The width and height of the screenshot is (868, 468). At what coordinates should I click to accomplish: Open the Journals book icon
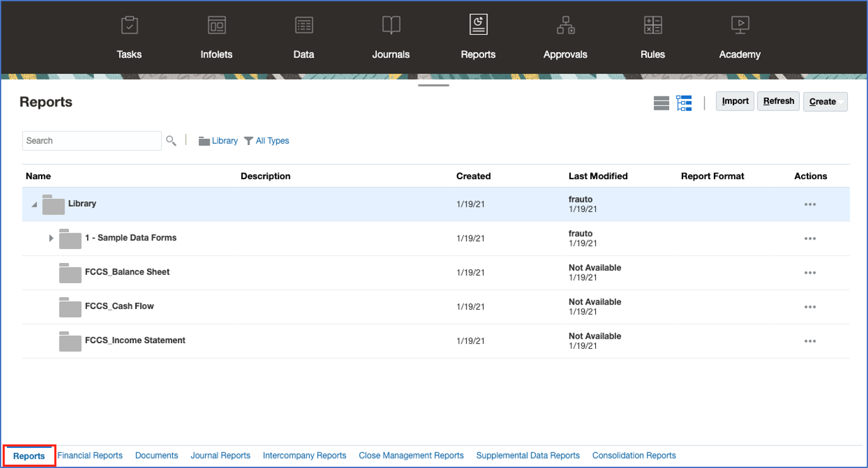[391, 25]
